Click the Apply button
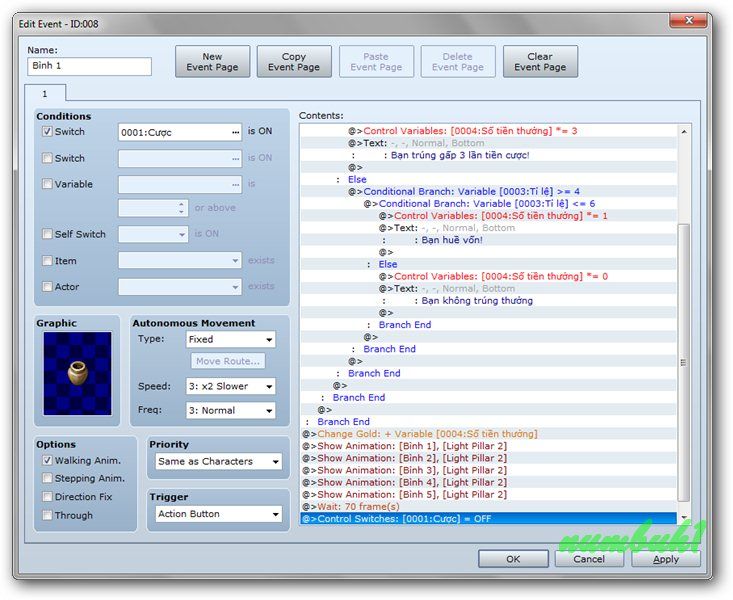 [x=666, y=559]
